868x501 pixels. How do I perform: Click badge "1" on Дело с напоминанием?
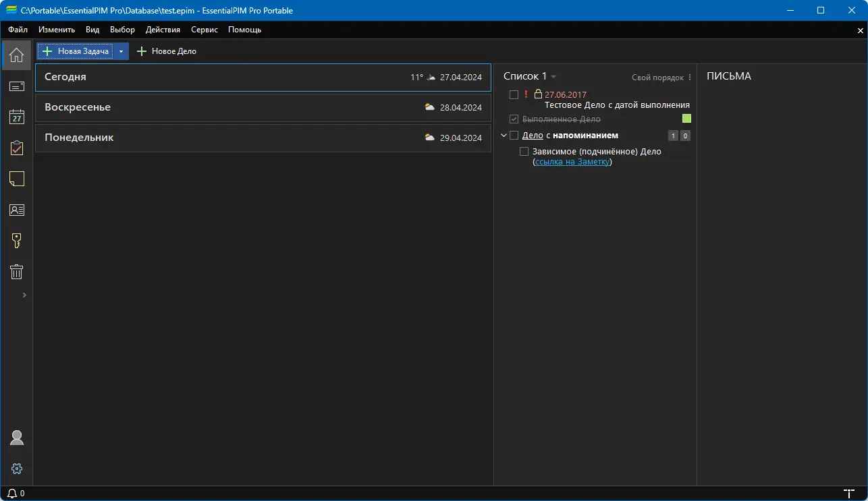(x=673, y=136)
